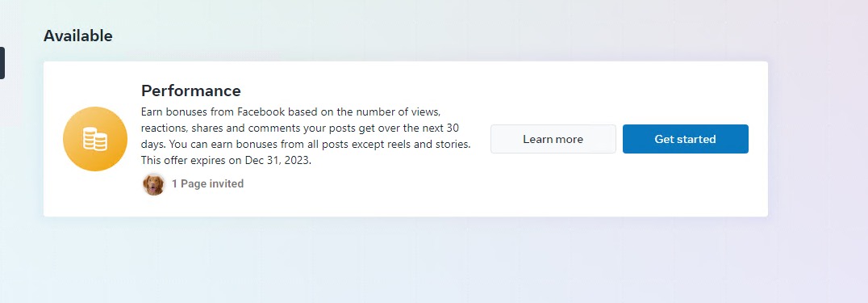Click the gold coin stack icon
The width and height of the screenshot is (868, 303).
coord(95,139)
